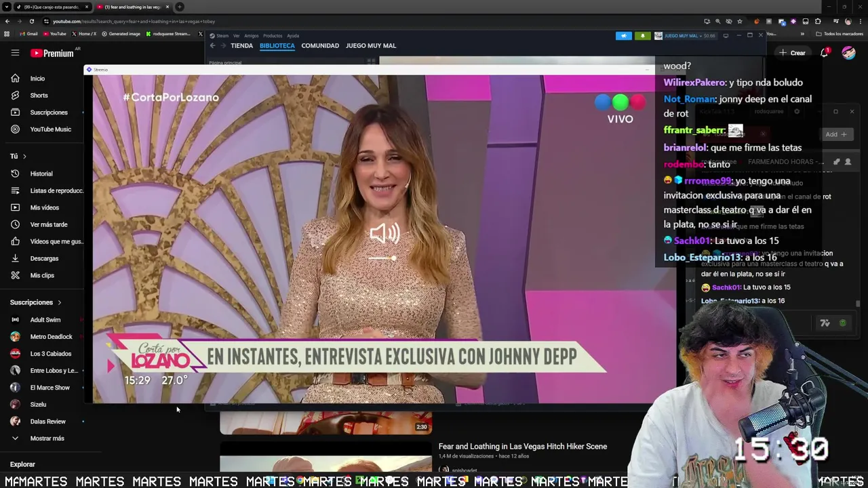
Task: Open Fear and Loathing Hitch Hiker Scene video
Action: click(x=522, y=447)
